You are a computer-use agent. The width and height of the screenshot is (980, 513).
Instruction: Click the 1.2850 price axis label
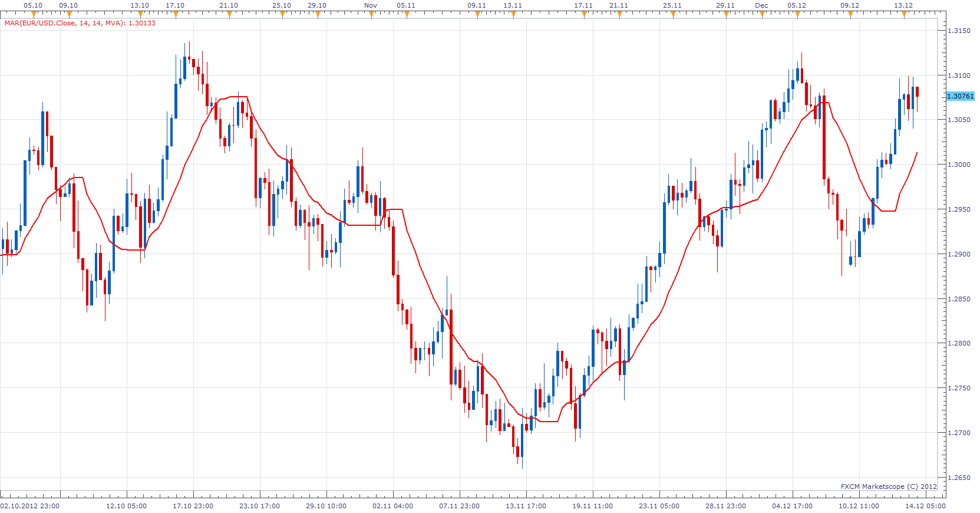tap(959, 299)
